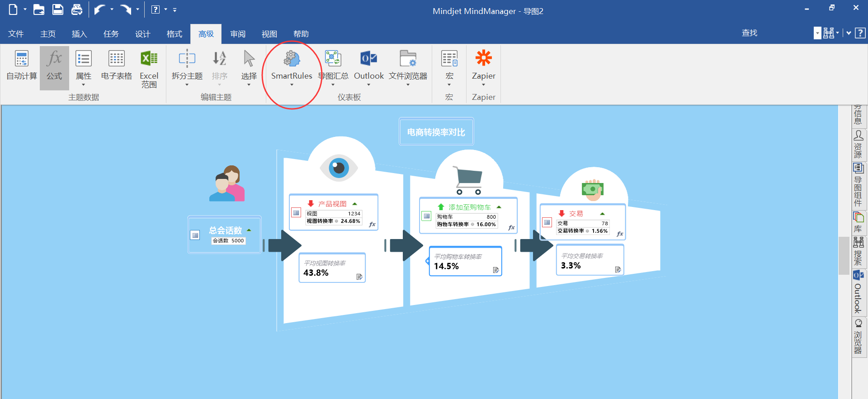Click the Save icon in quick access toolbar

(58, 9)
